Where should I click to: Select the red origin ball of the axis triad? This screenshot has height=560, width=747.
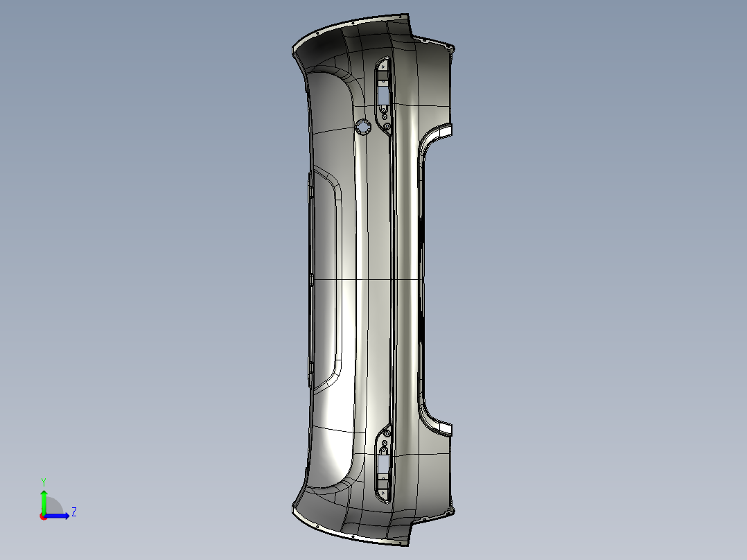click(x=43, y=516)
